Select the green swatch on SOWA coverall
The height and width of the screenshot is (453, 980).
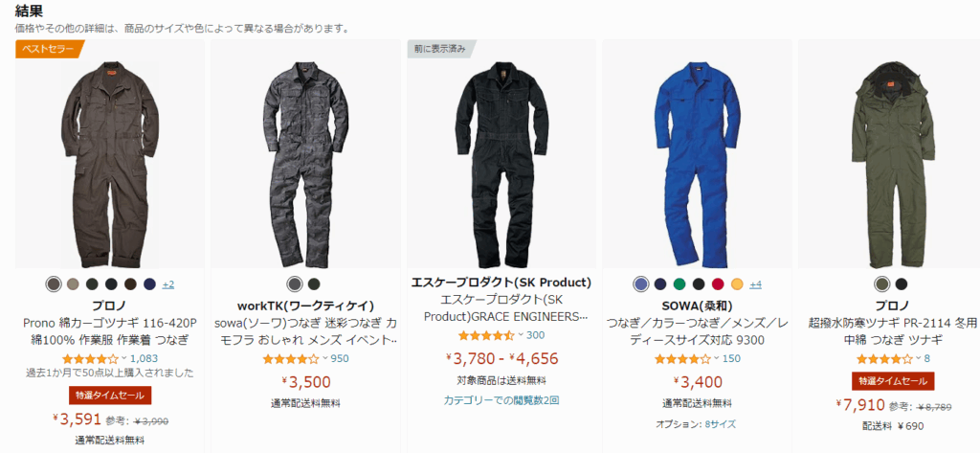(679, 284)
